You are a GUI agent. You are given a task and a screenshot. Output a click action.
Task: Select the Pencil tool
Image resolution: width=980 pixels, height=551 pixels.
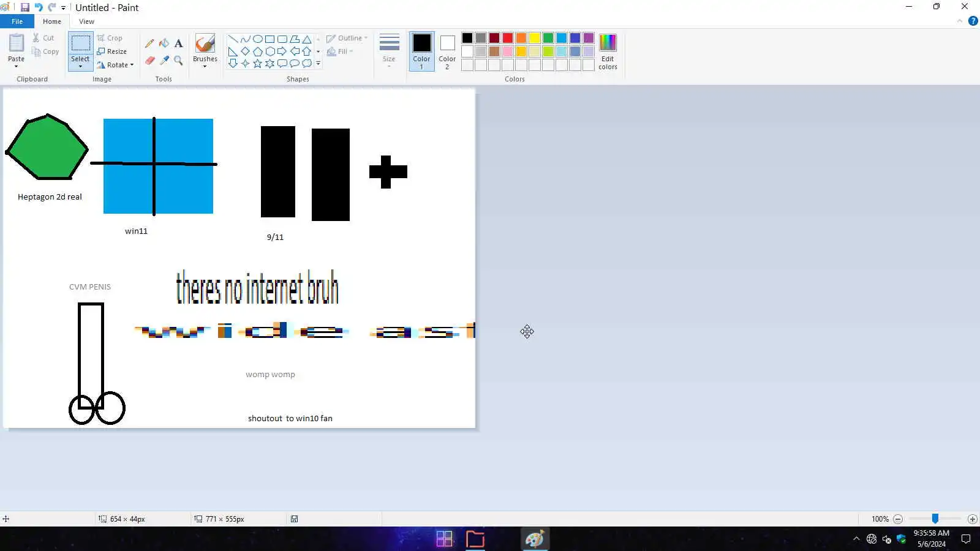pyautogui.click(x=149, y=43)
